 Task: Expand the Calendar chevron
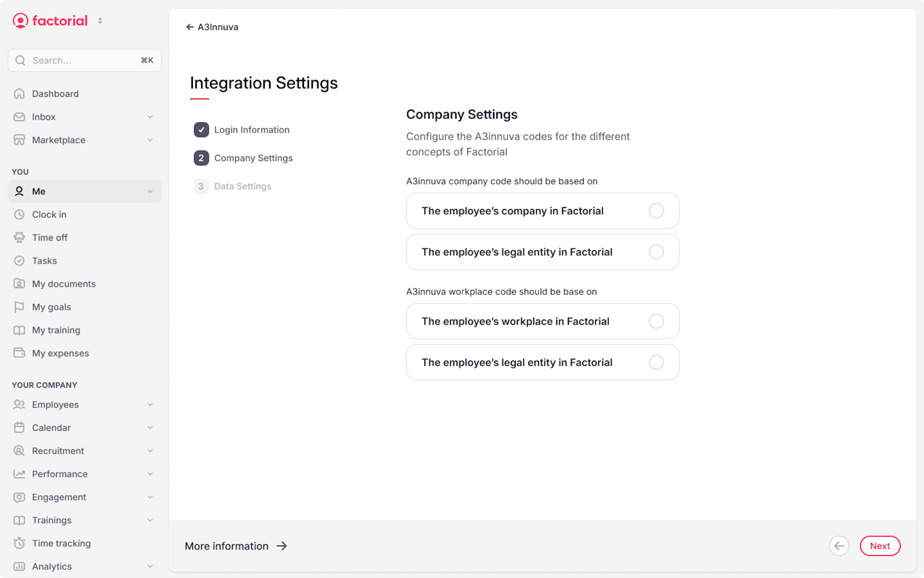tap(150, 427)
